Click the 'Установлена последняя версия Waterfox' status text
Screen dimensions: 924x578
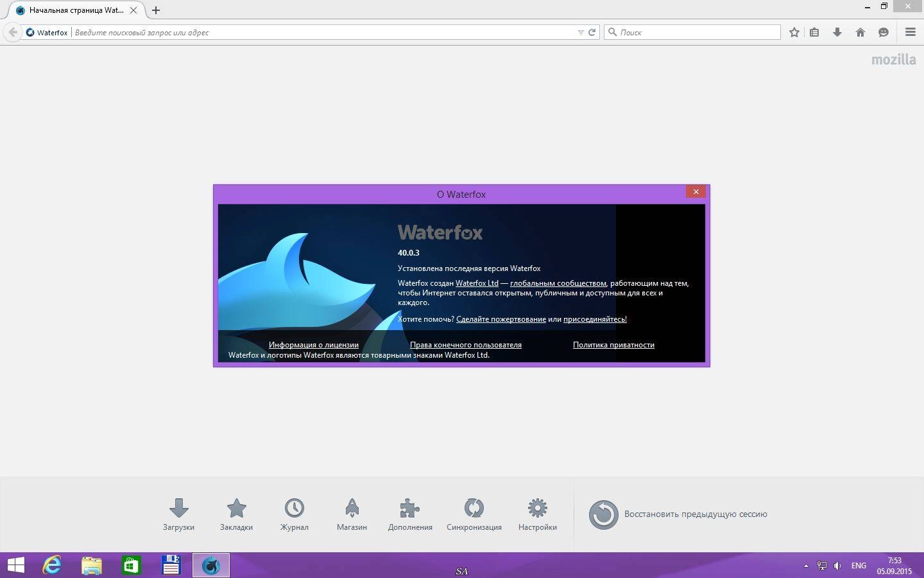click(x=469, y=268)
